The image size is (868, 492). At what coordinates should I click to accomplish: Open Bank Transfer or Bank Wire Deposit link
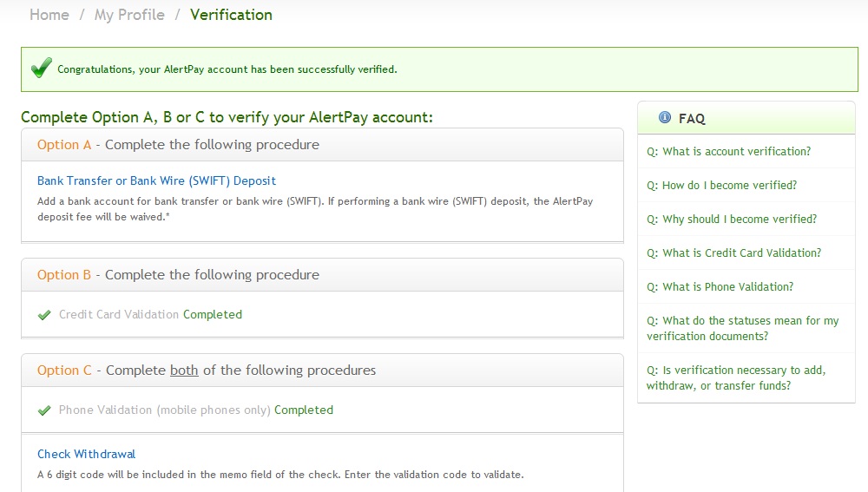point(156,181)
